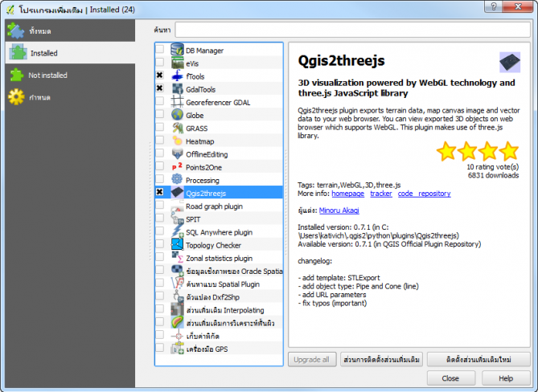This screenshot has height=392, width=538.
Task: Rate plugin using the fourth star
Action: pos(509,151)
